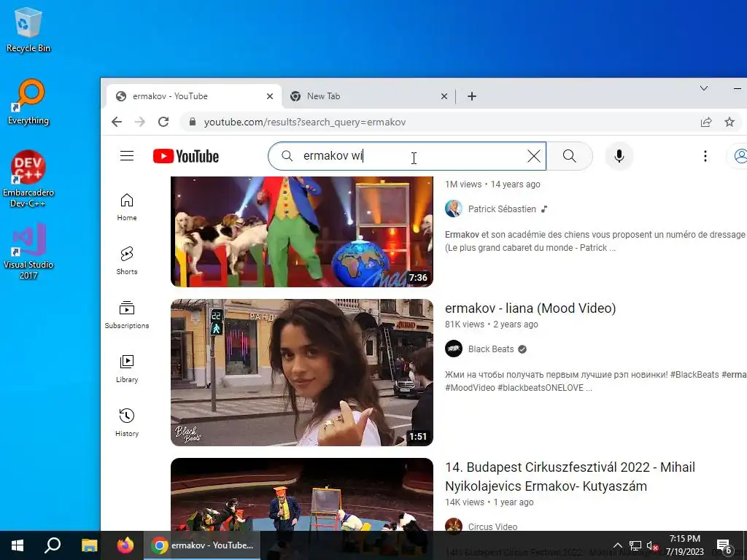Open 14. Budapest Cirkuszfesztivál 2022 title
The height and width of the screenshot is (560, 747).
point(570,477)
